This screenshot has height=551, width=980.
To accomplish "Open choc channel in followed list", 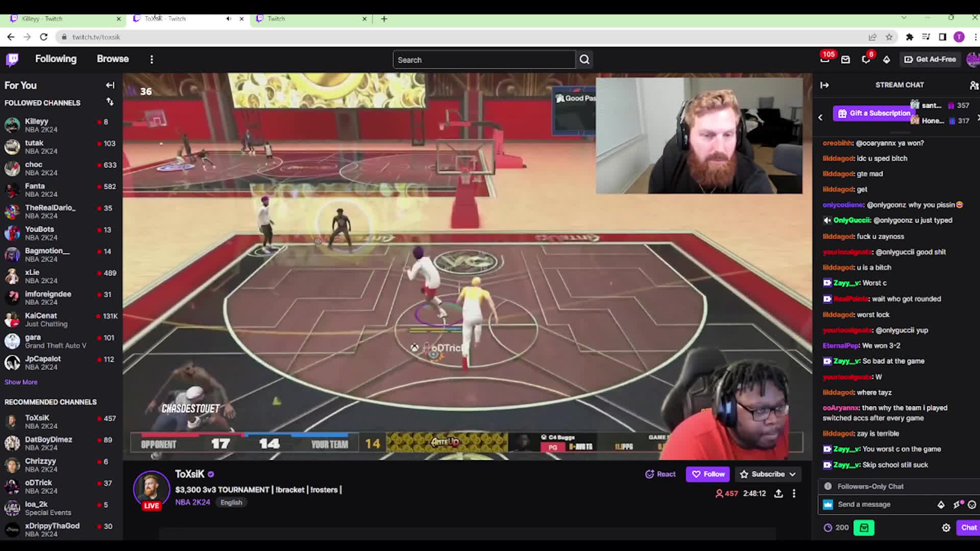I will (61, 168).
